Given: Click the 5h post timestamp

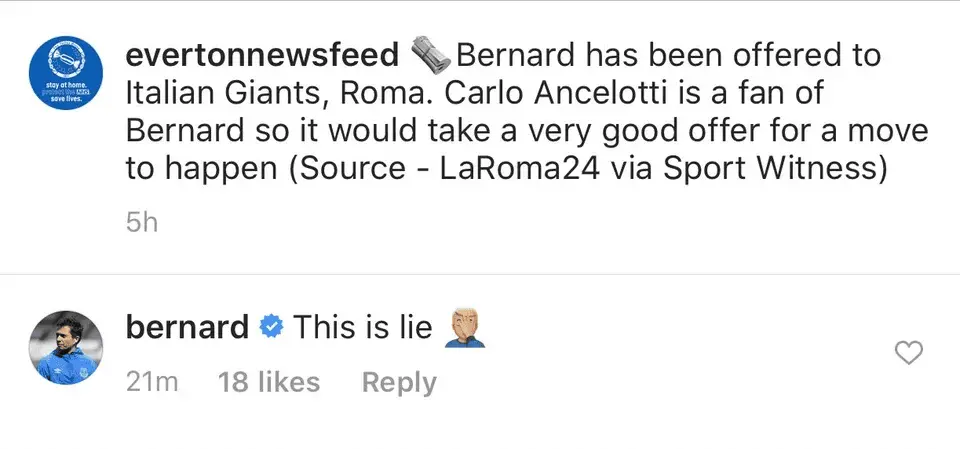Looking at the screenshot, I should 143,222.
